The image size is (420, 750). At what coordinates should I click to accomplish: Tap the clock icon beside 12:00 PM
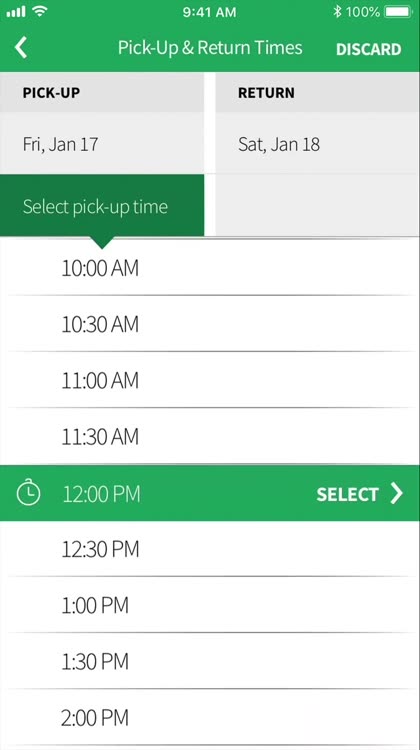[29, 493]
